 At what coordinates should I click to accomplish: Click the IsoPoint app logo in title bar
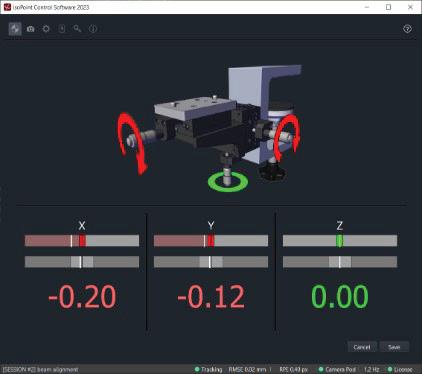click(x=7, y=7)
